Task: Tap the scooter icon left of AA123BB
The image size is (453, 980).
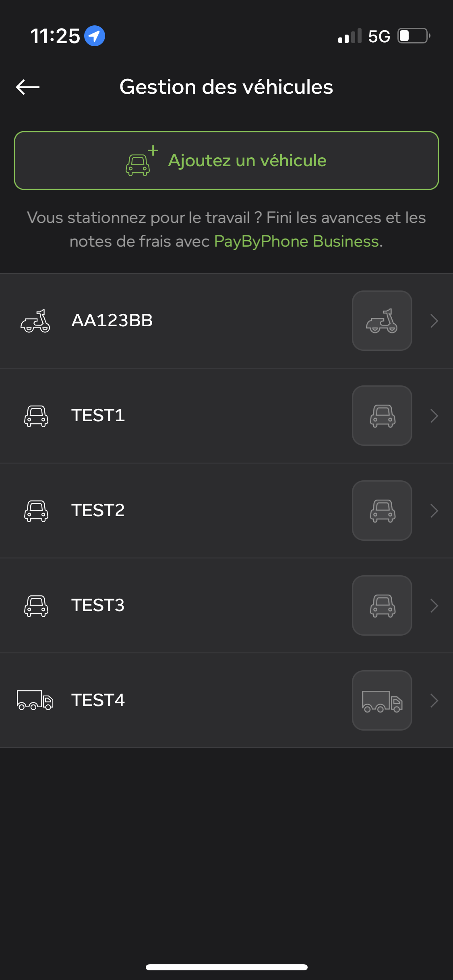Action: coord(35,321)
